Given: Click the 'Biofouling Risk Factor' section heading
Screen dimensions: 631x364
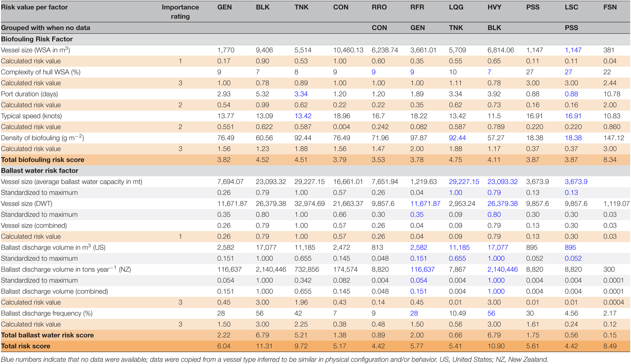Looking at the screenshot, I should 37,39.
